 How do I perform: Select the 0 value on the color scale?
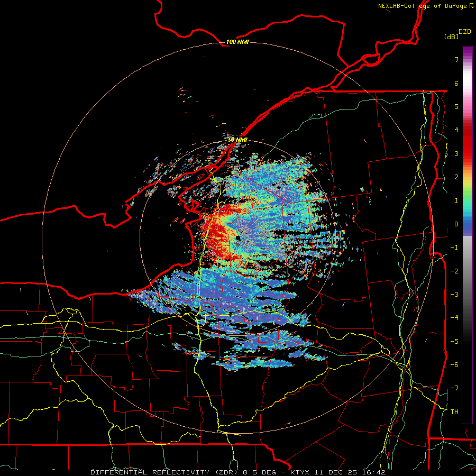click(456, 224)
